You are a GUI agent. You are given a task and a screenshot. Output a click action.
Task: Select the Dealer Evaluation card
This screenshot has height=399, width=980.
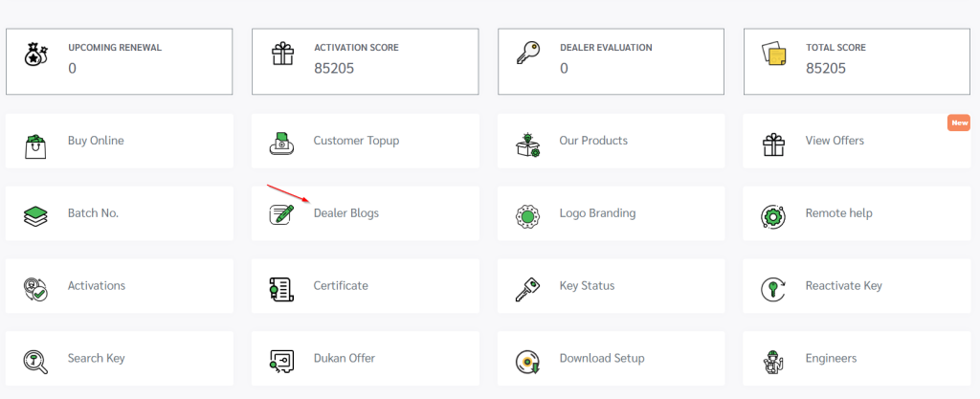pos(611,61)
